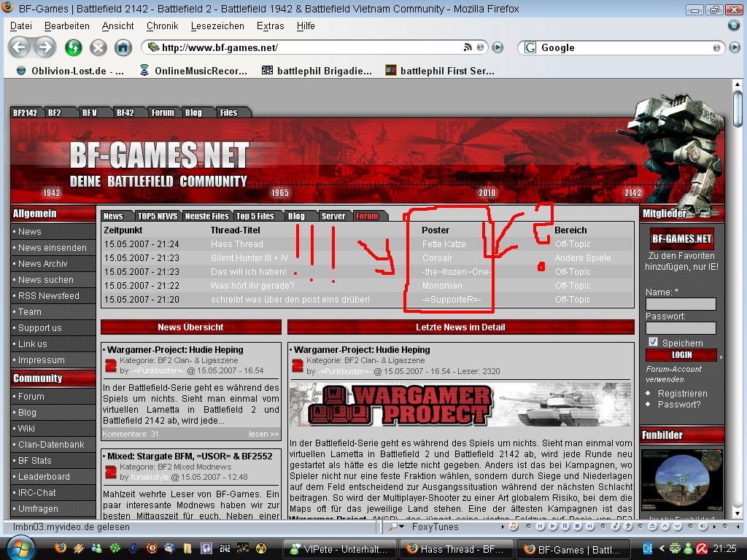Screen dimensions: 747x560
Task: Click the FoxyTunes eject icon
Action: pyautogui.click(x=653, y=526)
